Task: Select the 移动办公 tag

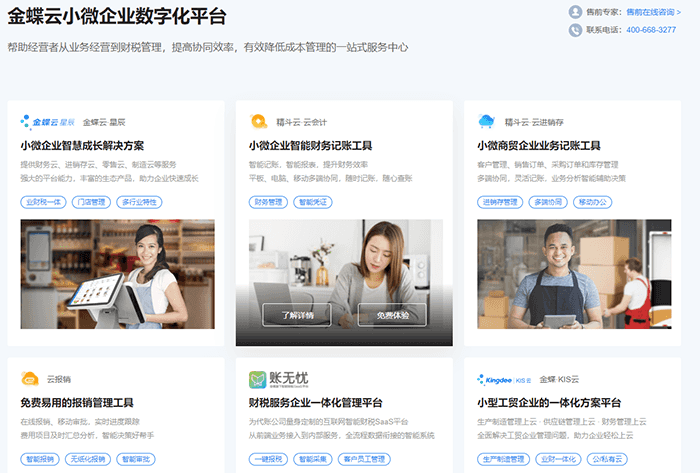Action: click(593, 202)
